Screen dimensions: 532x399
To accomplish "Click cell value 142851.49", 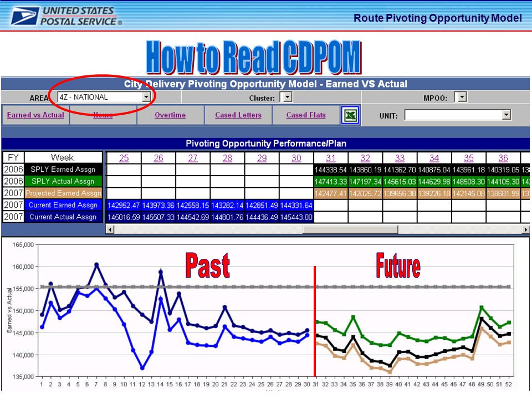I will [x=262, y=205].
